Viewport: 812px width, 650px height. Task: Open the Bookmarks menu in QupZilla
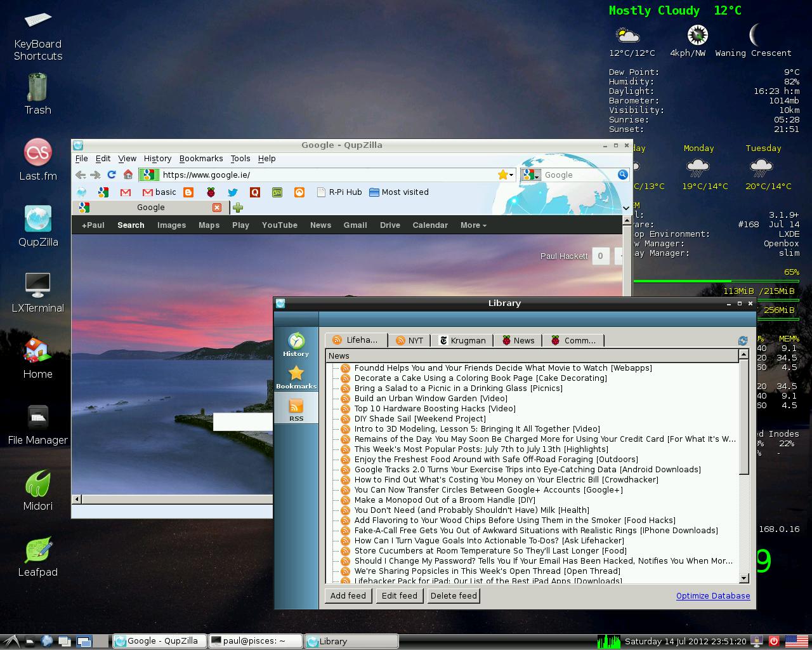(x=201, y=159)
